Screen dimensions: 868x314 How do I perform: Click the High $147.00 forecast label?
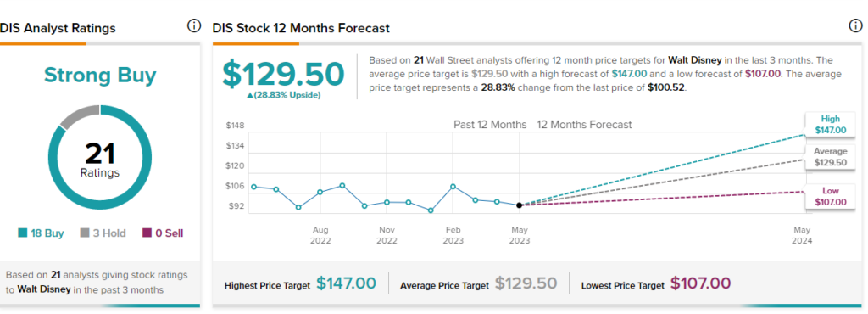click(831, 125)
